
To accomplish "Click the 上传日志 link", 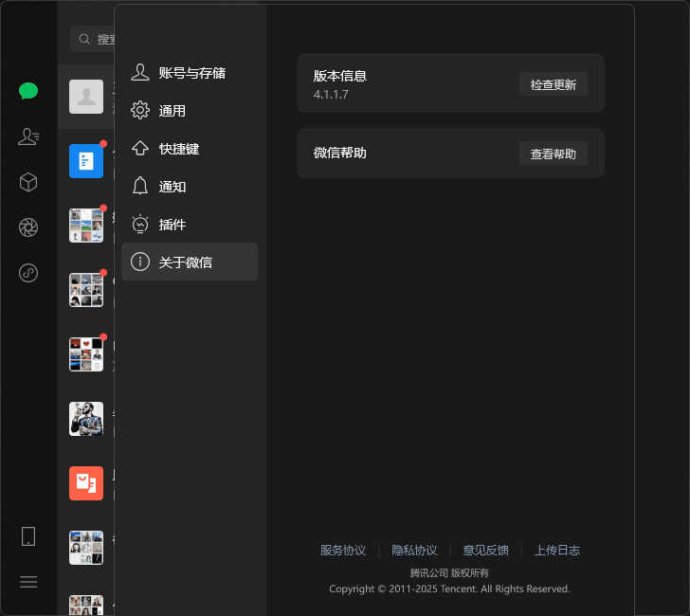I will click(556, 551).
